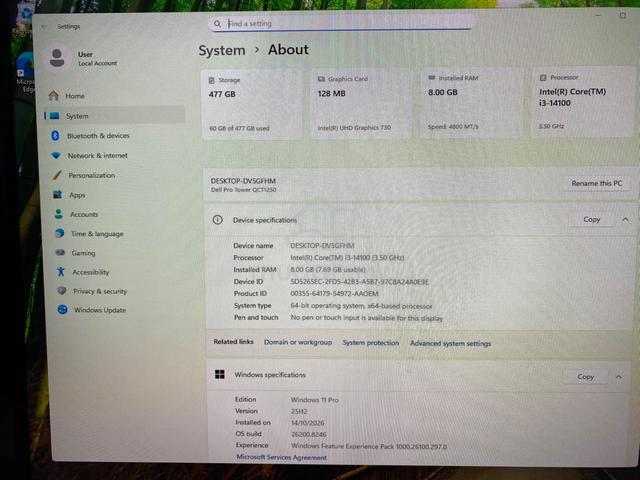Focus the Find a setting search box
This screenshot has height=480, width=640.
pyautogui.click(x=340, y=24)
